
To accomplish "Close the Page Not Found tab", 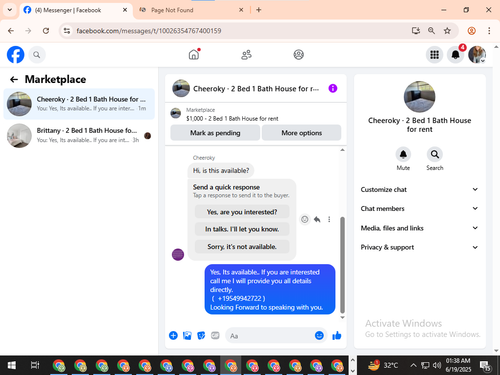I will [241, 10].
